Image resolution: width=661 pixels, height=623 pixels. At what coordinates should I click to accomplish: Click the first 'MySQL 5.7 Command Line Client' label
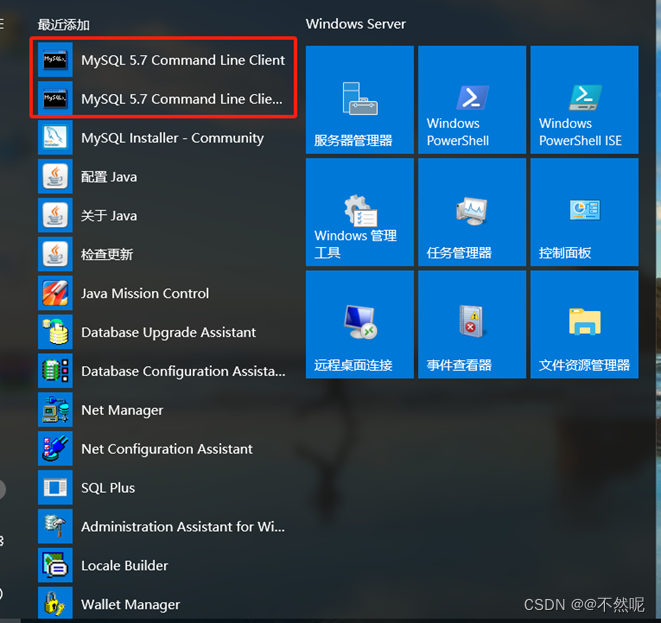183,60
